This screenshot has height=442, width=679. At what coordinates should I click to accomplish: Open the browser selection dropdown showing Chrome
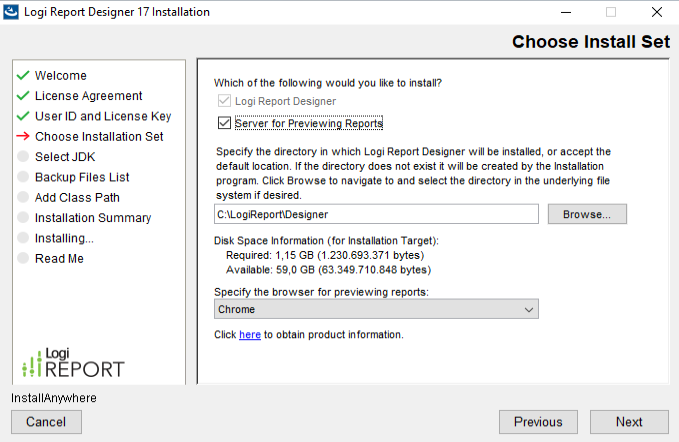coord(377,310)
